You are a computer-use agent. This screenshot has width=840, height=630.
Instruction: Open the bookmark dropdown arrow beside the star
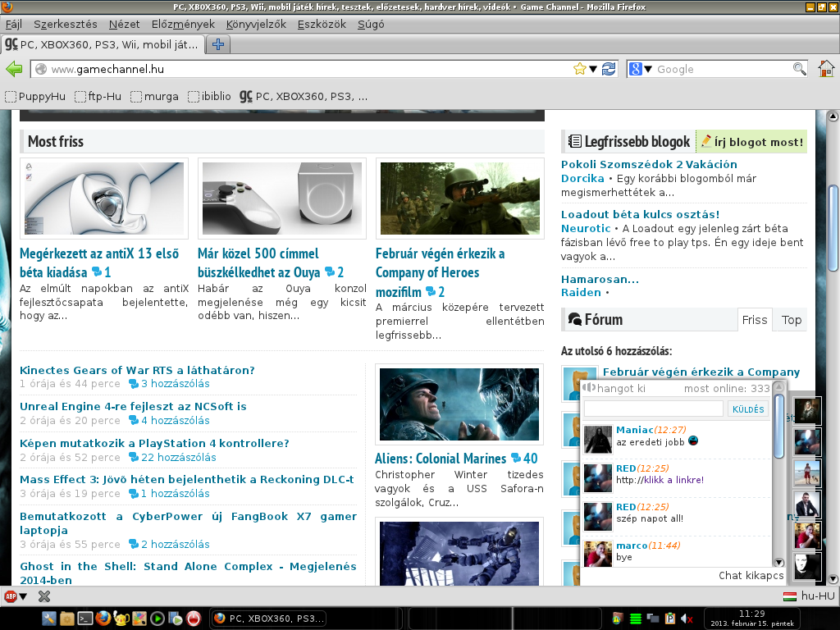pos(593,69)
